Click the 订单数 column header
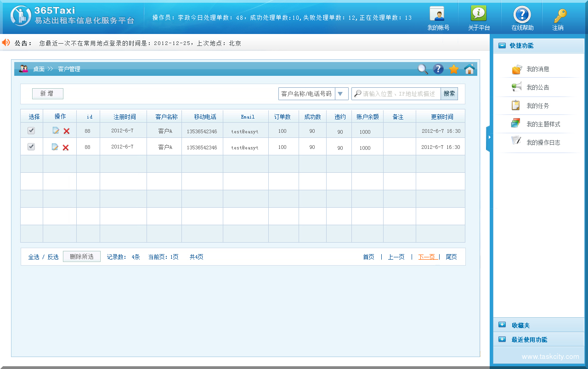Screen dimensions: 588x369 pyautogui.click(x=282, y=117)
